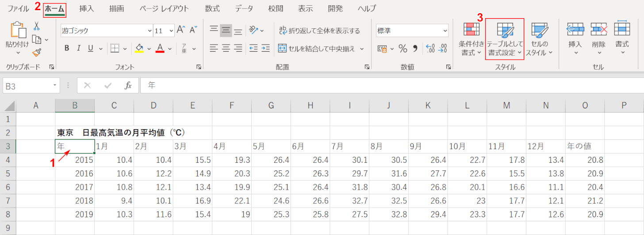Apply comma style
Screen dimensions: 644x235
click(x=415, y=48)
